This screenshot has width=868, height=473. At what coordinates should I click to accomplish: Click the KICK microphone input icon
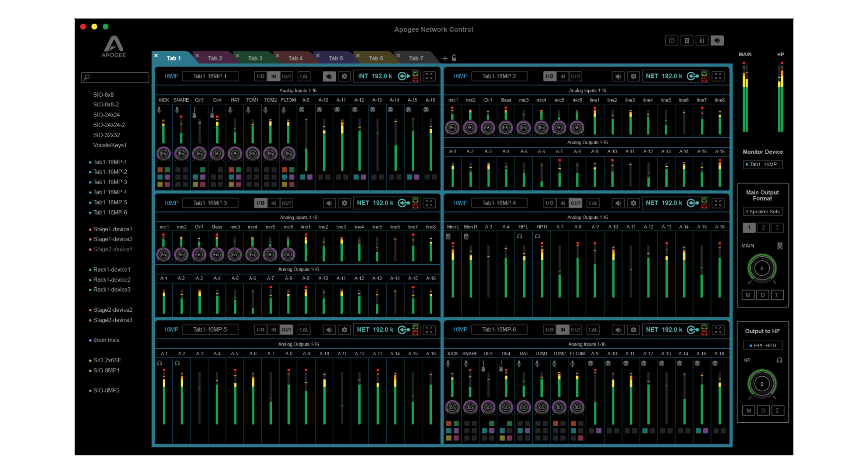[160, 110]
